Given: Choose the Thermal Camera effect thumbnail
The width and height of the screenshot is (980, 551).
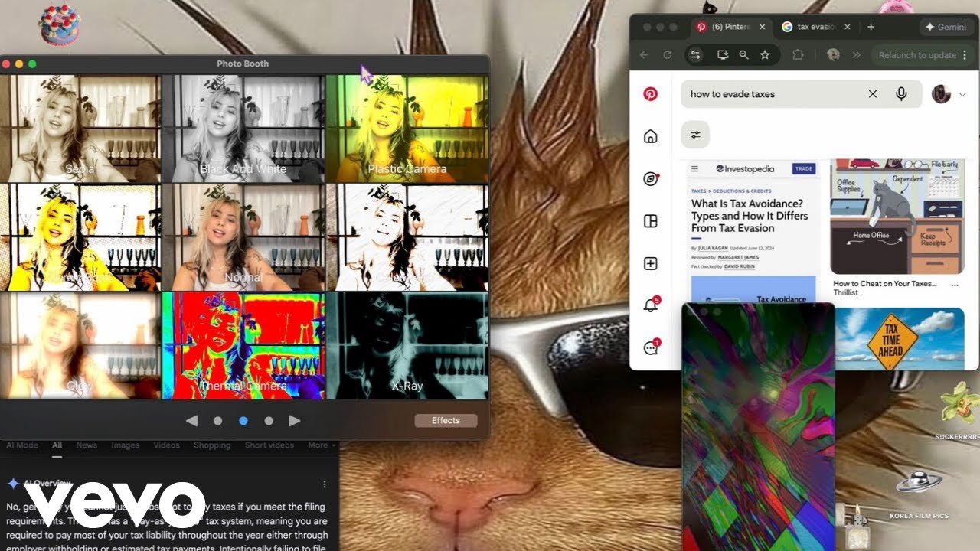Looking at the screenshot, I should 243,346.
